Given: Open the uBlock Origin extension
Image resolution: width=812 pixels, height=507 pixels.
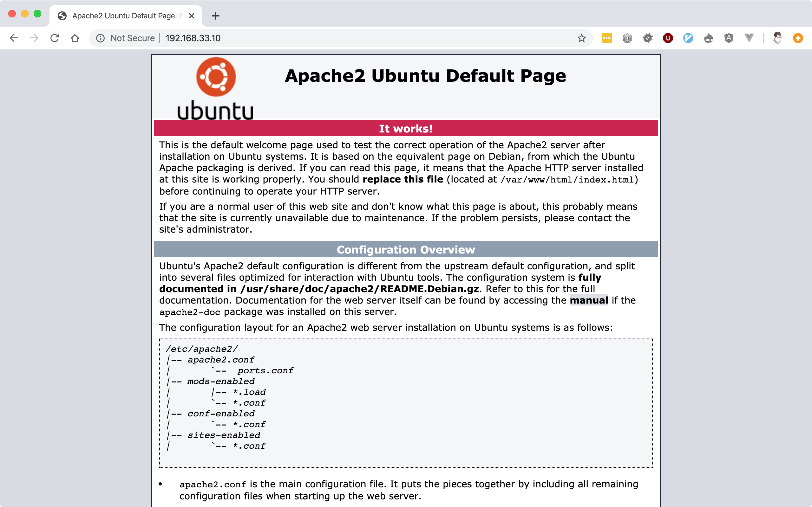Looking at the screenshot, I should 668,38.
